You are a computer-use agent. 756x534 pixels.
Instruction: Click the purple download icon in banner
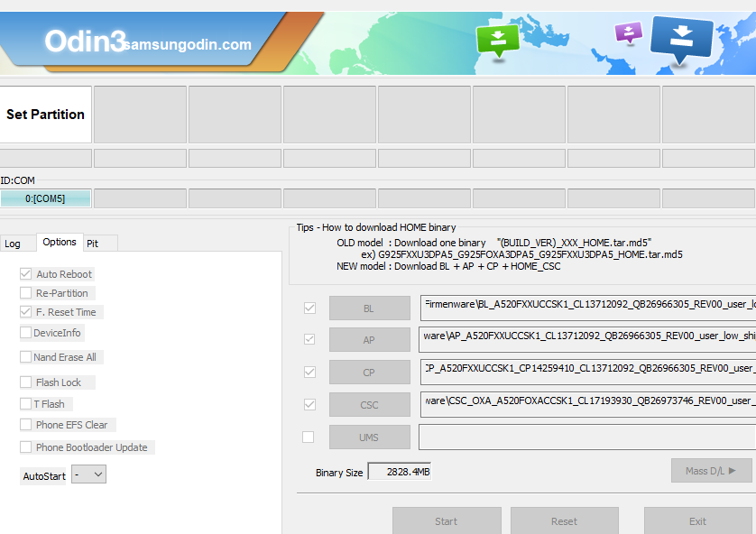click(x=629, y=32)
